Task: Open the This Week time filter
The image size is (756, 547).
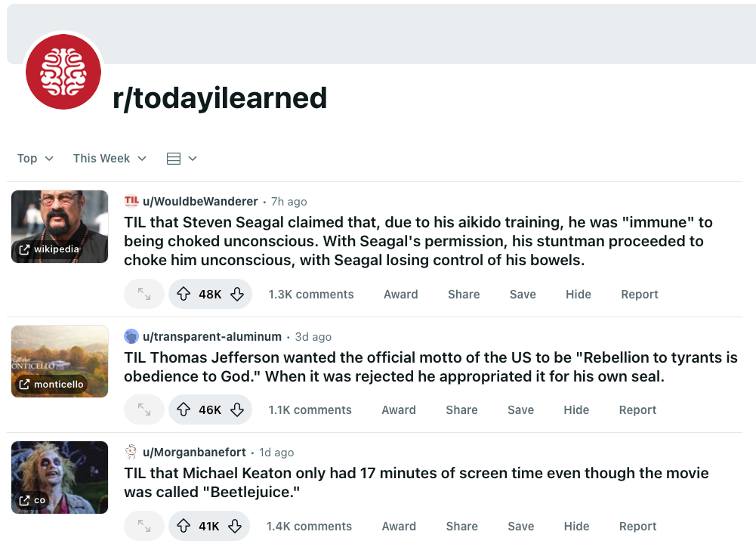Action: (x=110, y=159)
